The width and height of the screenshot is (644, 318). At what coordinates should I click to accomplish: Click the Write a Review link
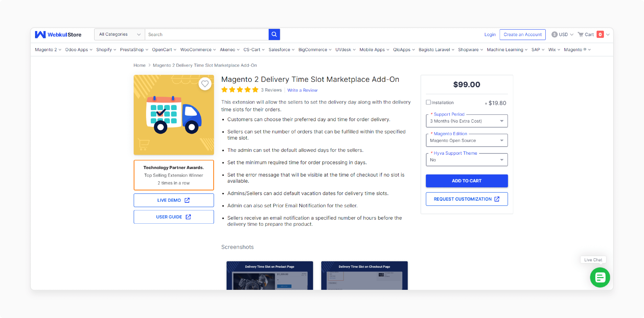pos(302,90)
